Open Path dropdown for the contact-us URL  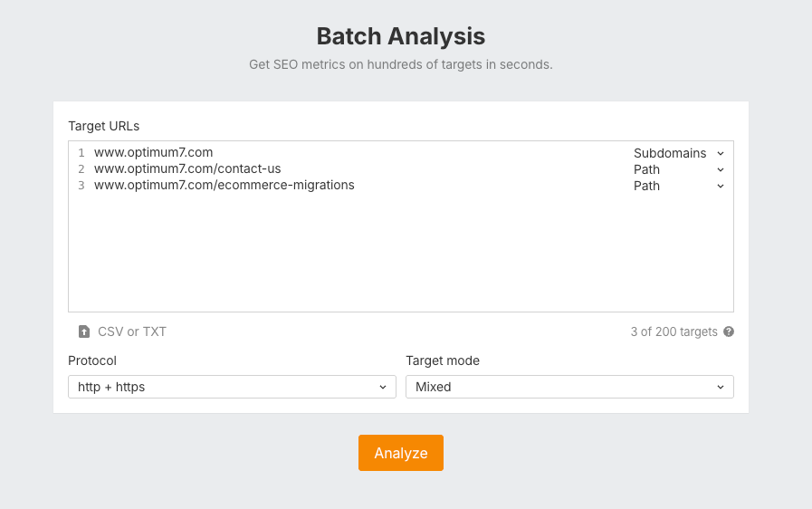tap(679, 170)
